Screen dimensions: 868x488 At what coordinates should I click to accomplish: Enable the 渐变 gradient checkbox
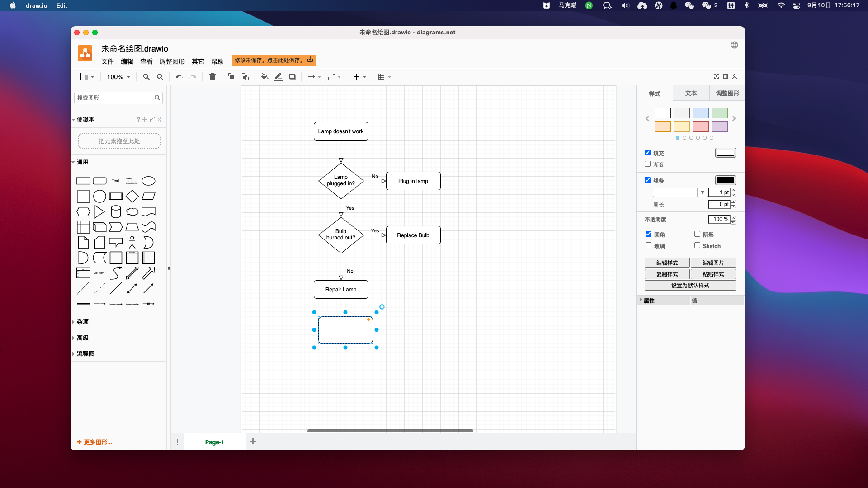click(x=647, y=164)
